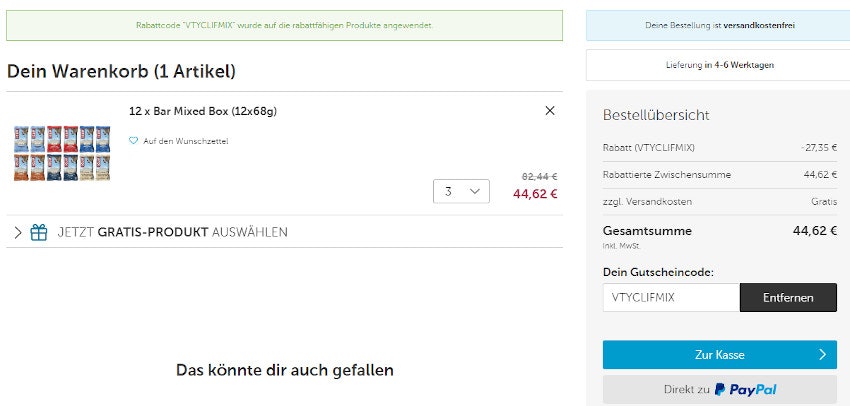Click the gift box icon
850x406 pixels.
39,232
